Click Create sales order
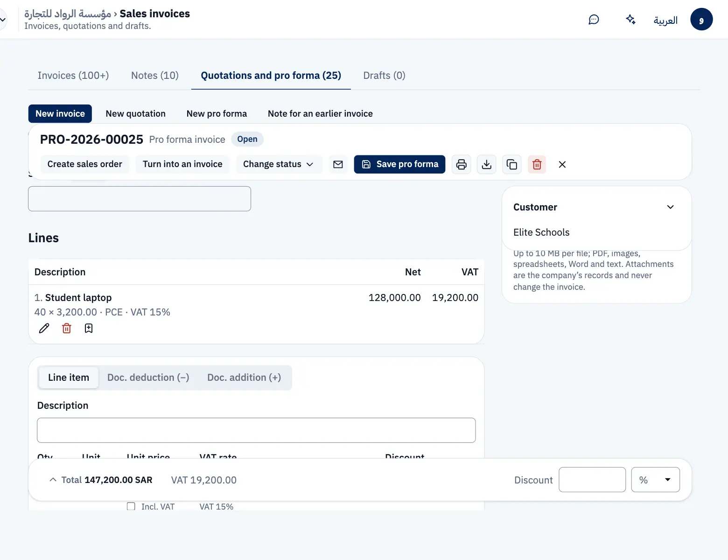728x560 pixels. [85, 164]
